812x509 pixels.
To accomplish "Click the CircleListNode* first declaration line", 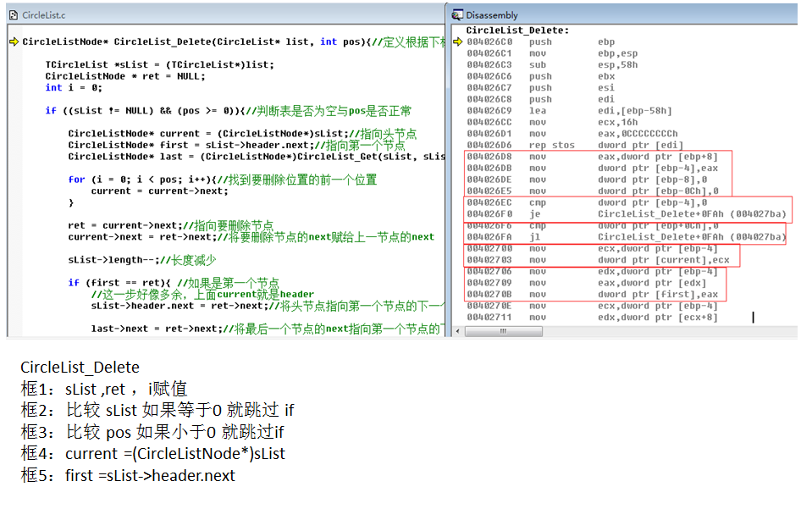I will pyautogui.click(x=236, y=145).
